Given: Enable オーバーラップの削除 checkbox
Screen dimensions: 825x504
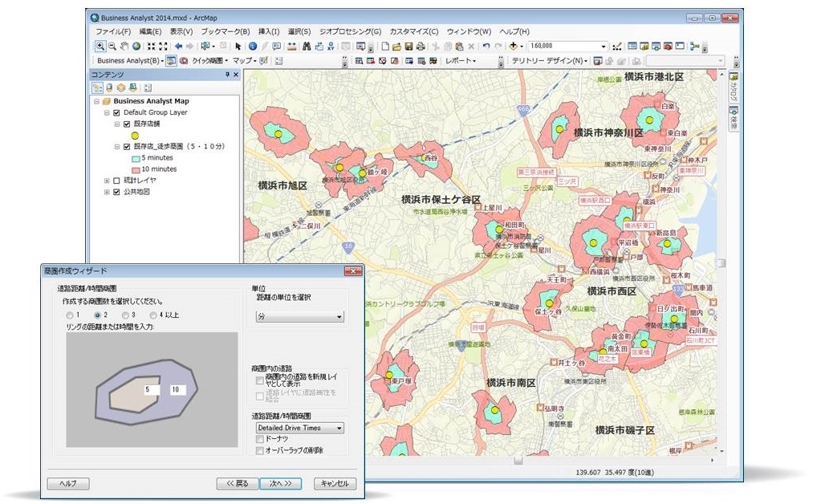Looking at the screenshot, I should 260,451.
